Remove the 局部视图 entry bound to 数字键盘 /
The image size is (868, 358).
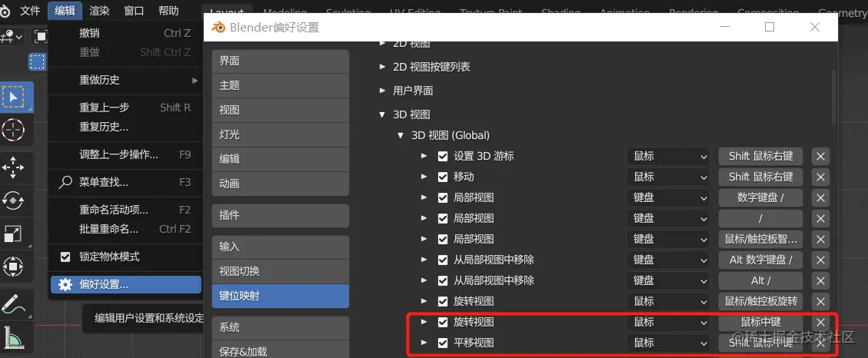point(820,197)
